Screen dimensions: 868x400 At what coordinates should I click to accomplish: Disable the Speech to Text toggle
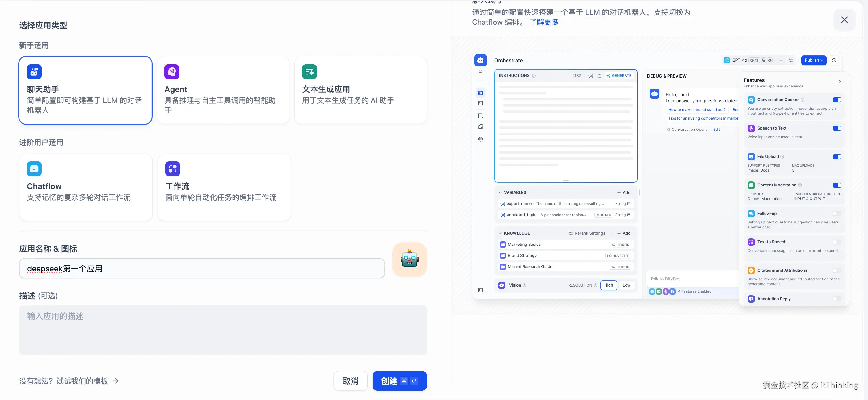[837, 128]
